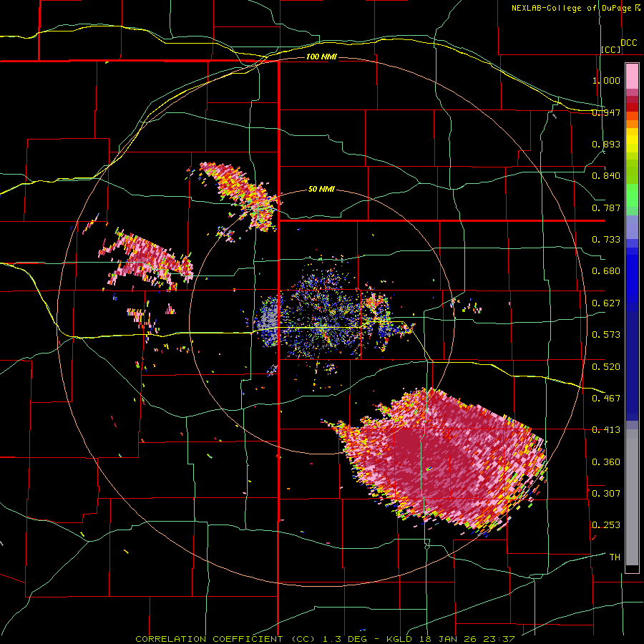Click the pink echo band near western range ring

[146, 260]
